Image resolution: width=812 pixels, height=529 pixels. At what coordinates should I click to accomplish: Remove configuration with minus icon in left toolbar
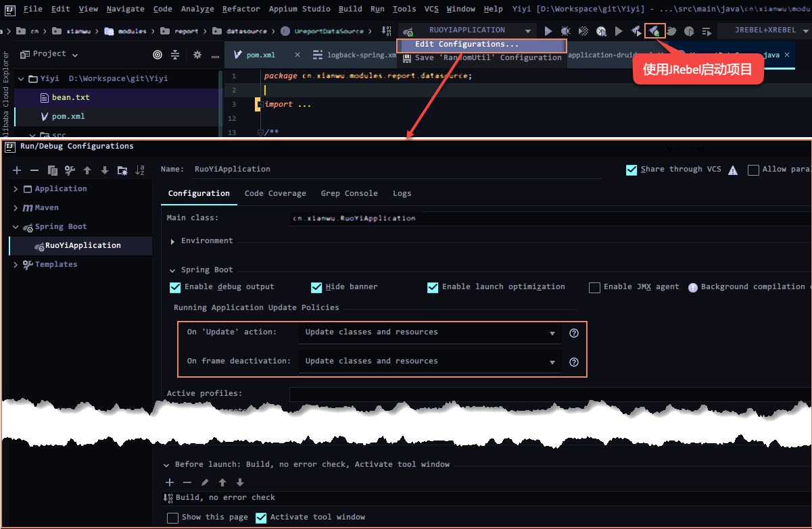(x=34, y=170)
